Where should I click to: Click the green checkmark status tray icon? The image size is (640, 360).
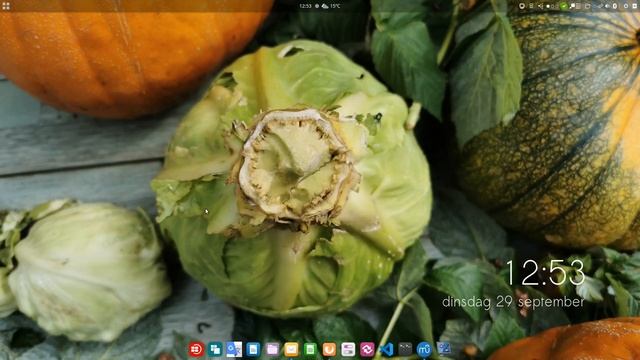pyautogui.click(x=563, y=6)
